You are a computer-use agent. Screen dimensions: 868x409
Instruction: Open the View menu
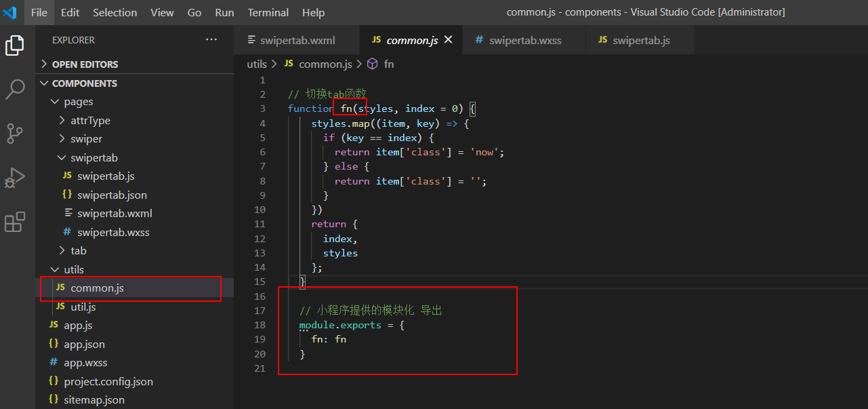click(162, 12)
